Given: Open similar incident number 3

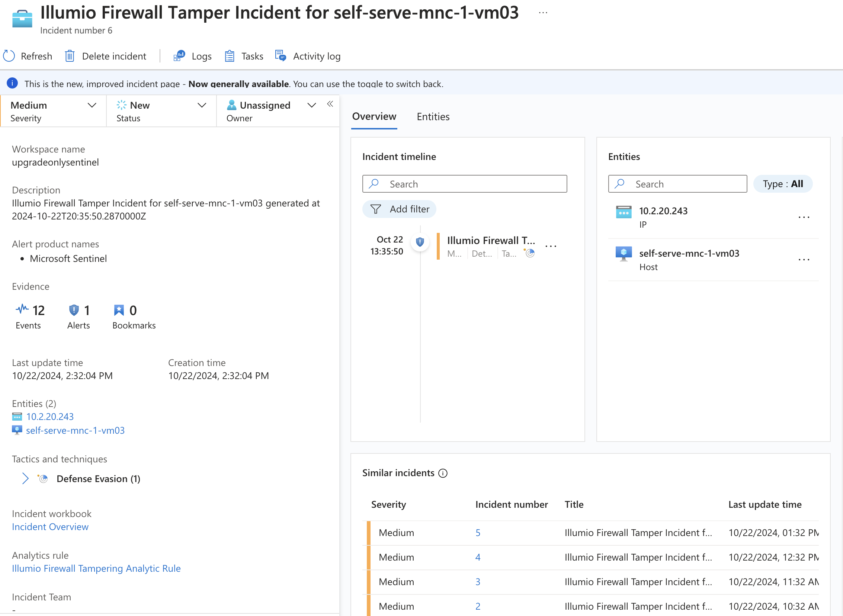Looking at the screenshot, I should pos(478,582).
